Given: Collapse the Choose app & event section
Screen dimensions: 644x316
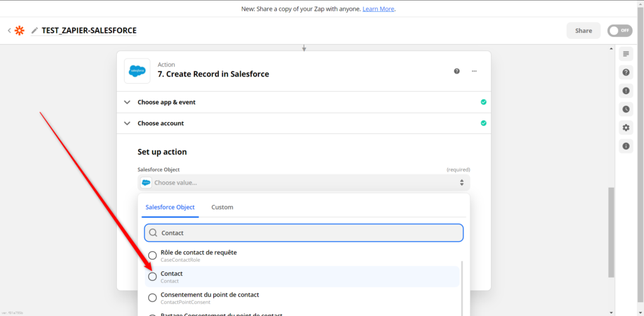Looking at the screenshot, I should [127, 102].
